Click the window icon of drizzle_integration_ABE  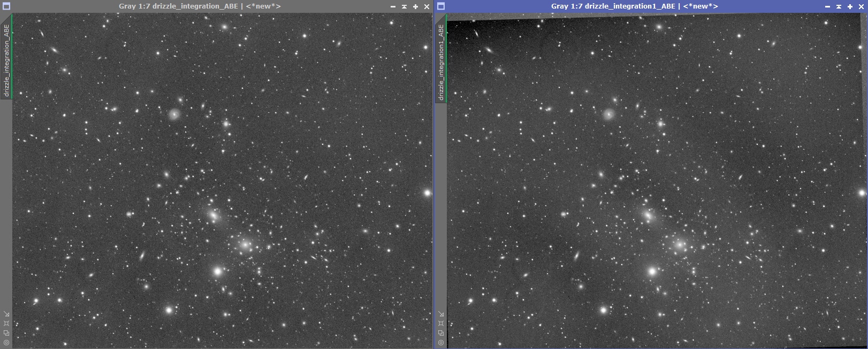tap(6, 6)
